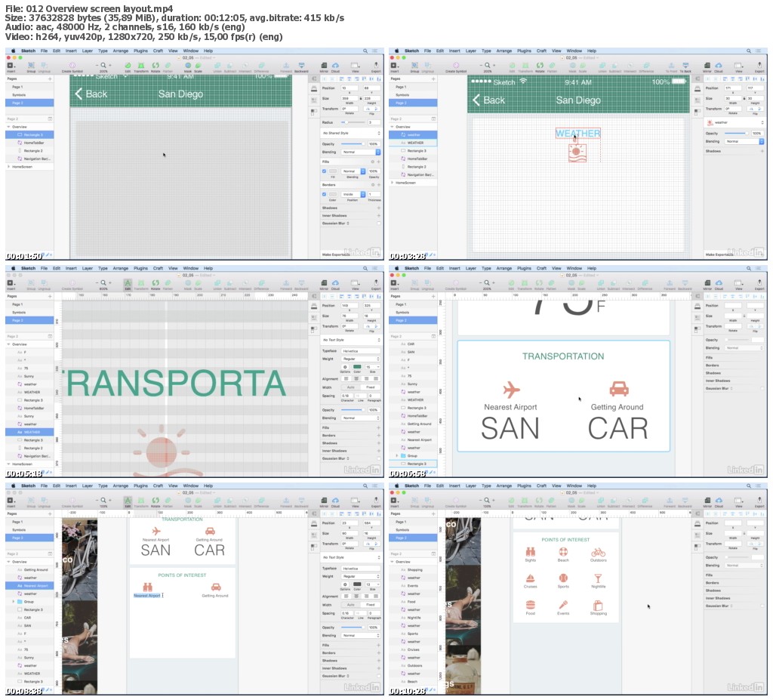The width and height of the screenshot is (773, 700).
Task: Open the Plugins menu in the 00:05:18 frame
Action: 140,268
